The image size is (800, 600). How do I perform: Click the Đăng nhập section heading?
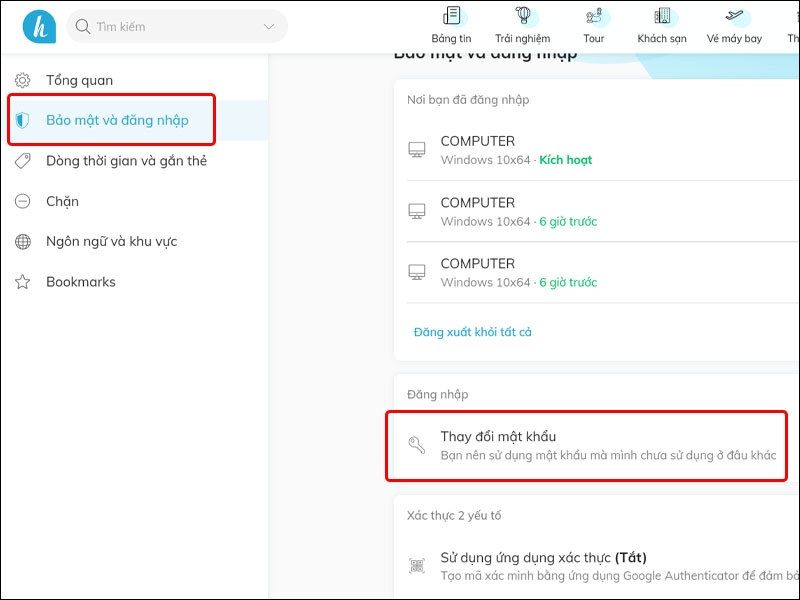[437, 394]
